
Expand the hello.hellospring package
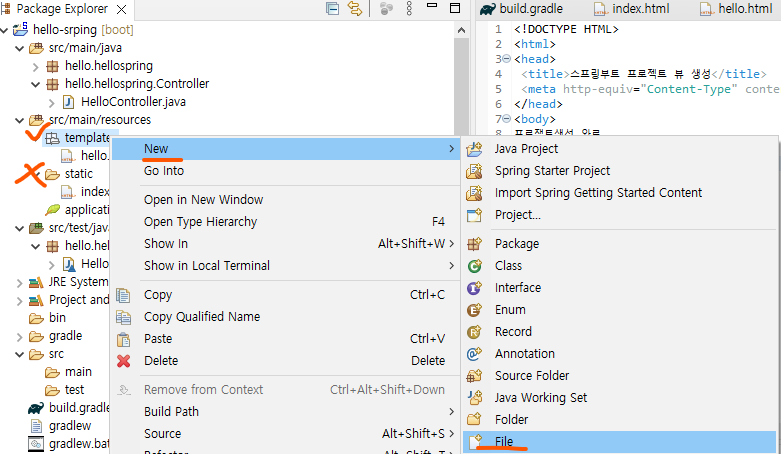point(35,66)
